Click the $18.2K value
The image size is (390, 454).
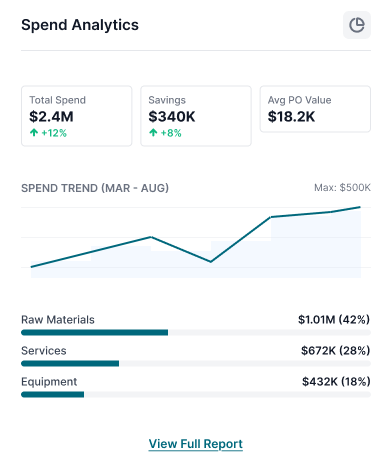coord(291,117)
